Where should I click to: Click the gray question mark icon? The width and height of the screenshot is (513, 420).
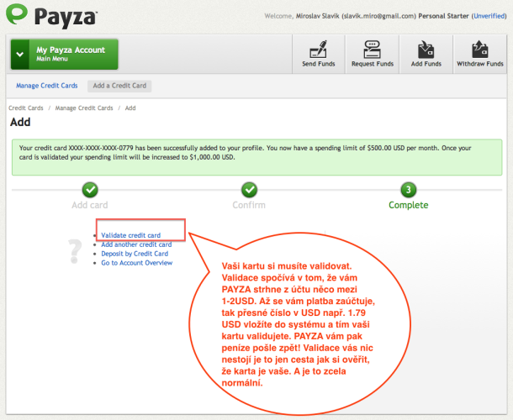point(75,251)
